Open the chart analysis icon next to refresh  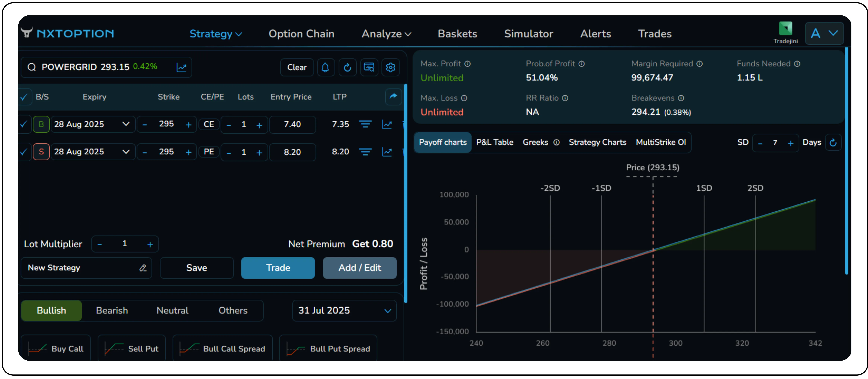click(369, 67)
